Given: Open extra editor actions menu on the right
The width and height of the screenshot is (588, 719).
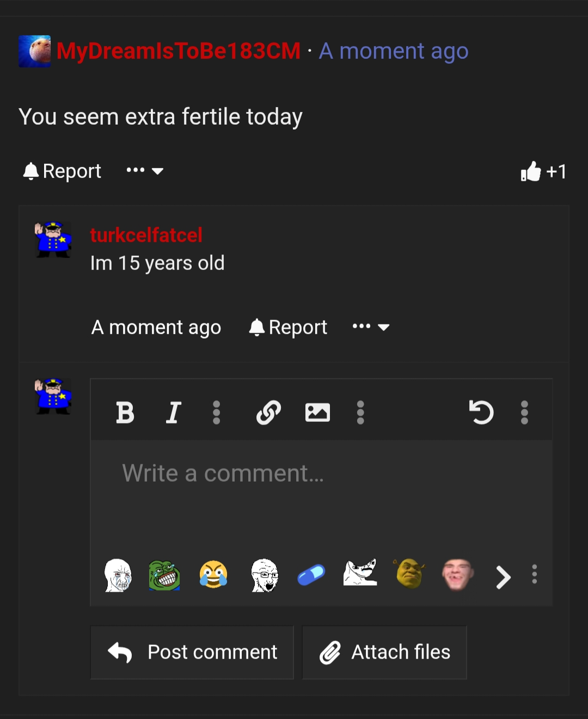Looking at the screenshot, I should 524,413.
